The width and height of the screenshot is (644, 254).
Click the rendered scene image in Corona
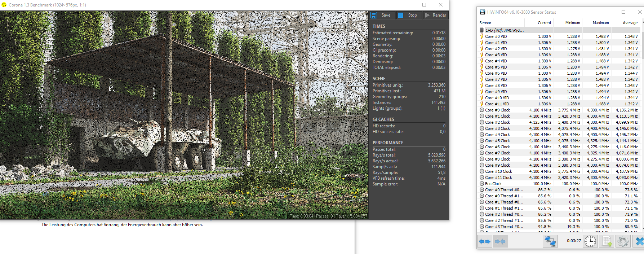click(x=184, y=115)
